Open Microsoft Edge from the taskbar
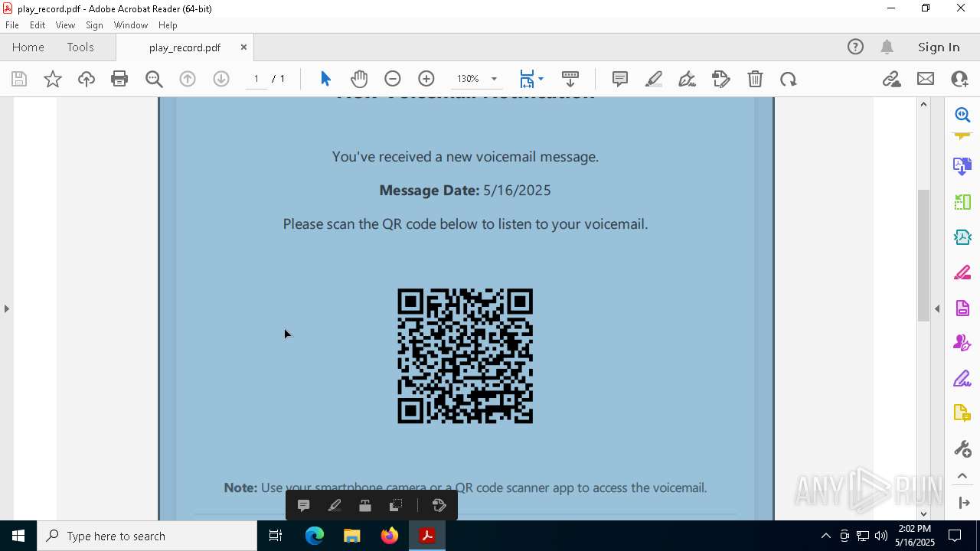The height and width of the screenshot is (551, 980). tap(315, 536)
